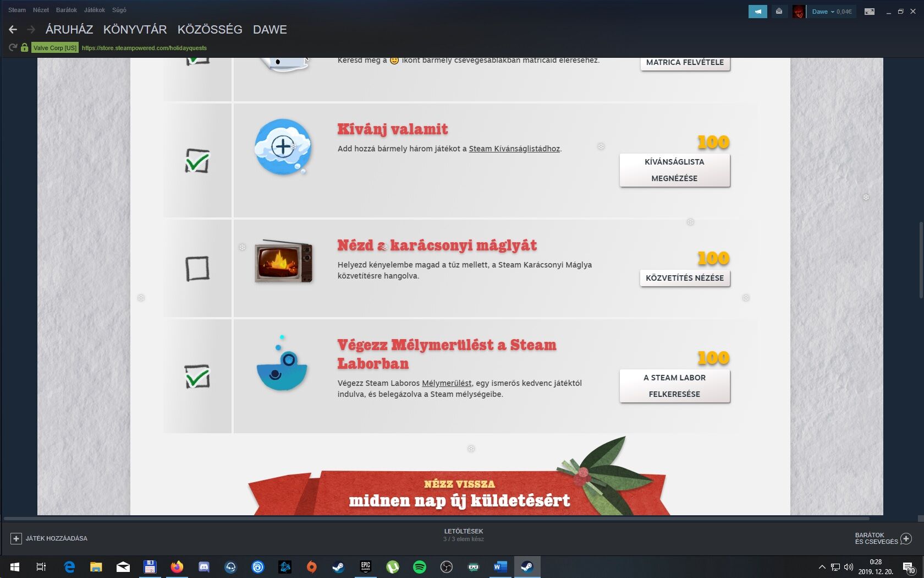The height and width of the screenshot is (578, 924).
Task: Open uTorrent from the taskbar
Action: coord(393,566)
